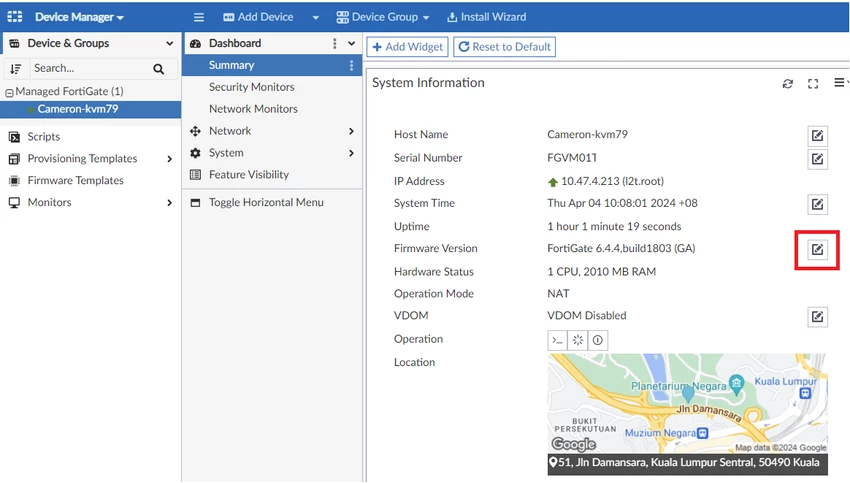Expand the Provisioning Templates section
Screen dimensions: 850x483
click(82, 158)
